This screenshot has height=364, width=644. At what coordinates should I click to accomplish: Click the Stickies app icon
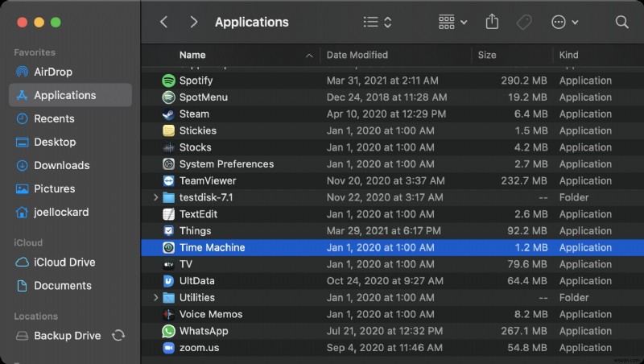point(168,130)
